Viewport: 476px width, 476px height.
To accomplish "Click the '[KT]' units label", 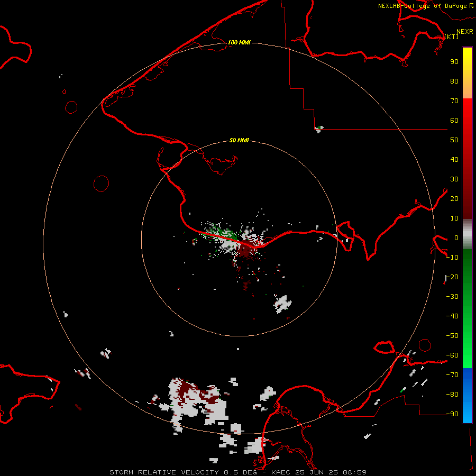I will (x=452, y=36).
